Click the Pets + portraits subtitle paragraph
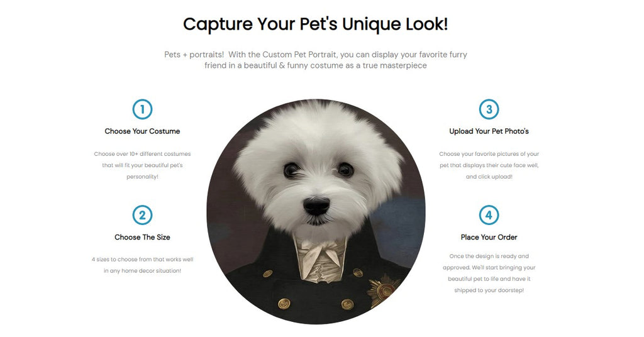 316,60
